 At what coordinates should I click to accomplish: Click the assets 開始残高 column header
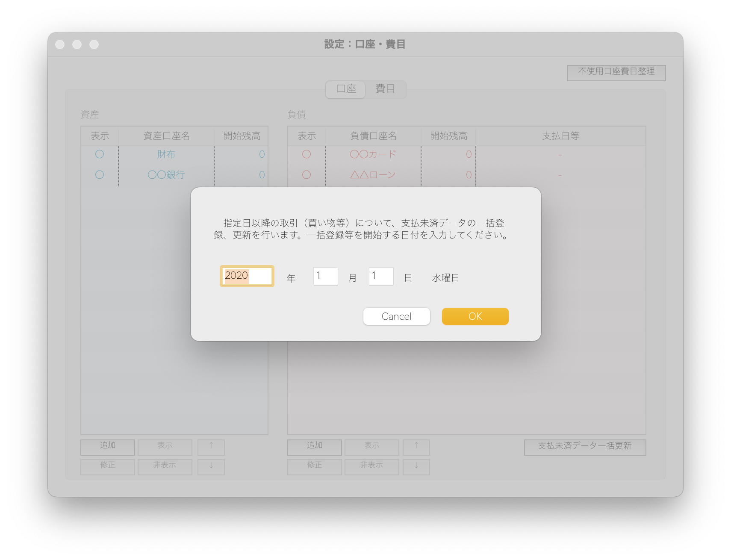[x=242, y=136]
